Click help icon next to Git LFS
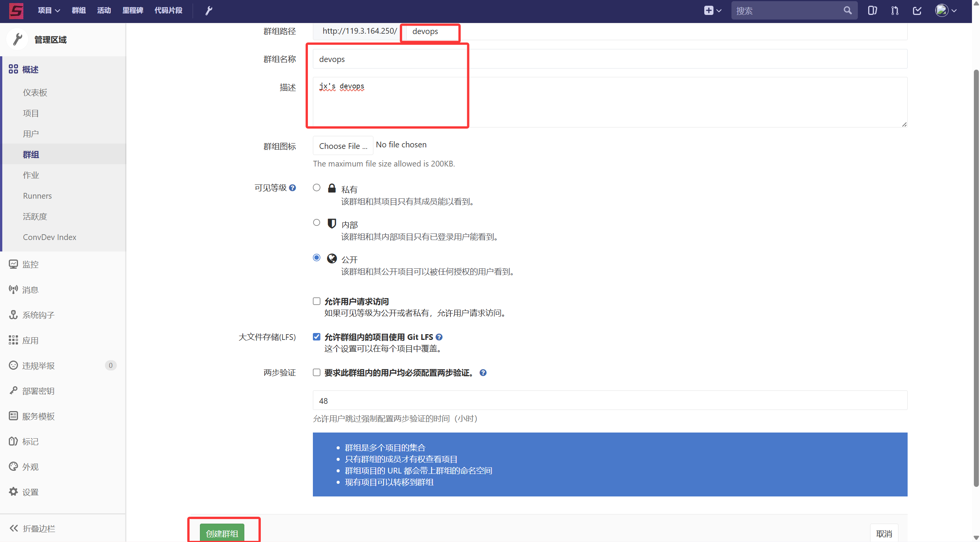The image size is (980, 542). point(439,337)
